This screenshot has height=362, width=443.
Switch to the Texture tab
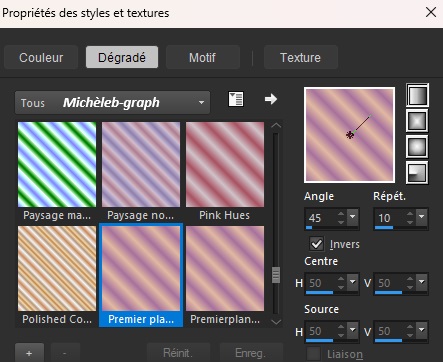tap(301, 57)
